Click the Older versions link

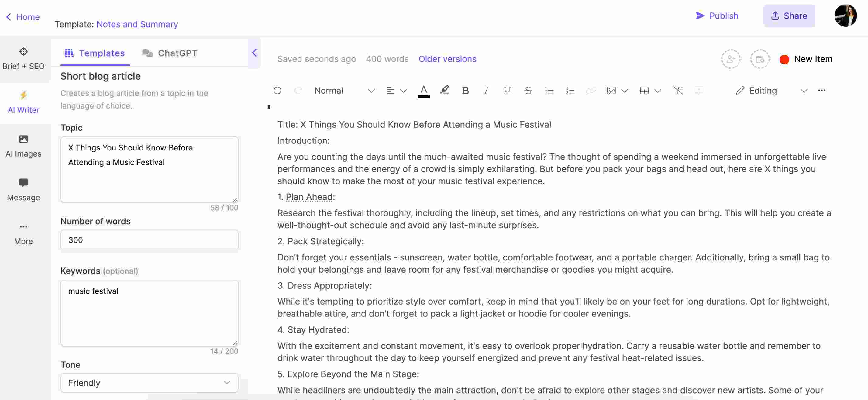click(447, 59)
